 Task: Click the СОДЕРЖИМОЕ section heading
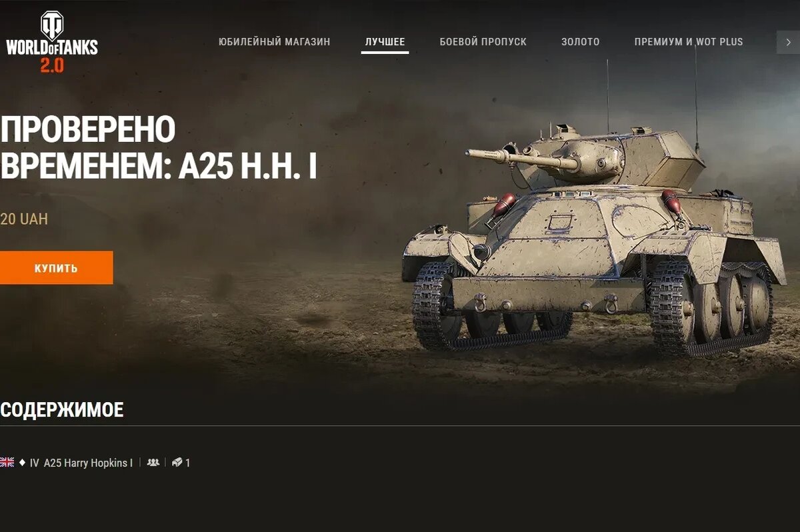point(62,410)
